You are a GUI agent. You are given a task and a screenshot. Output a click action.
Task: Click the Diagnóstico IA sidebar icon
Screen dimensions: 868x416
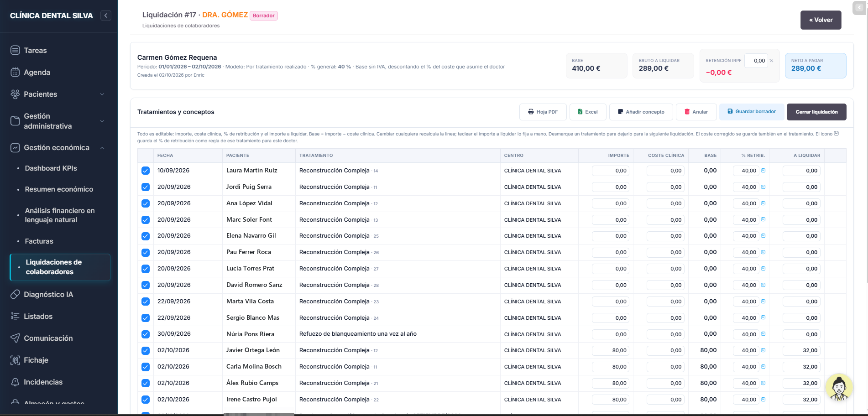tap(15, 294)
